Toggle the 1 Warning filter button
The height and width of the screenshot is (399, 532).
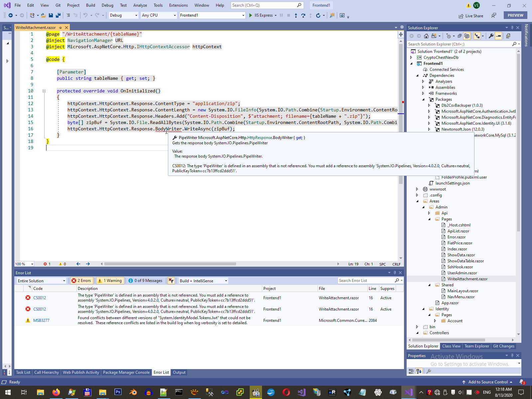click(x=110, y=281)
